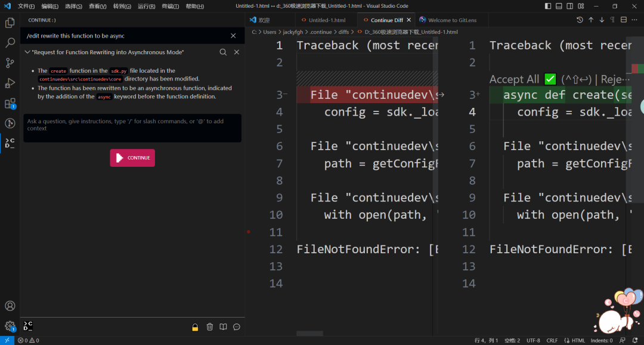Open the diff editor more actions menu
The height and width of the screenshot is (345, 644).
click(x=634, y=20)
